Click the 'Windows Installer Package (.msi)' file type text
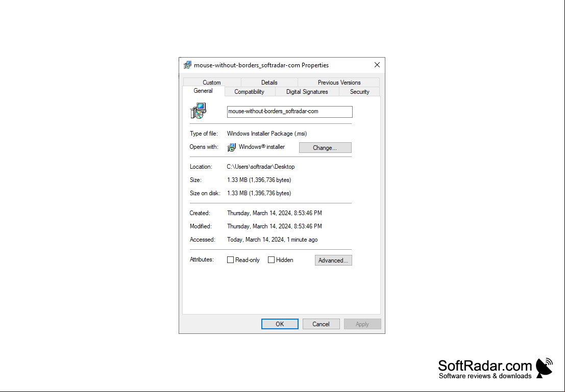The image size is (565, 392). pos(267,134)
